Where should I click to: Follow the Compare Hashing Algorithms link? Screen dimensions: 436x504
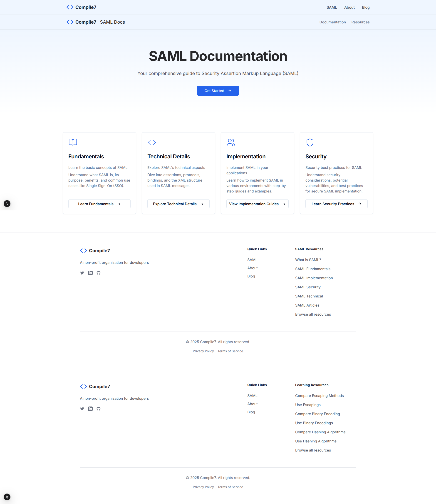pos(320,432)
